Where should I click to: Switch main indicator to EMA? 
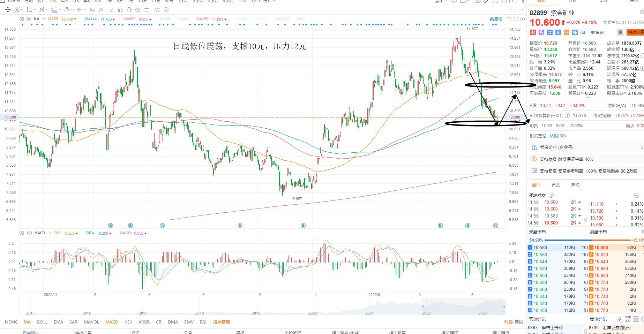59,322
